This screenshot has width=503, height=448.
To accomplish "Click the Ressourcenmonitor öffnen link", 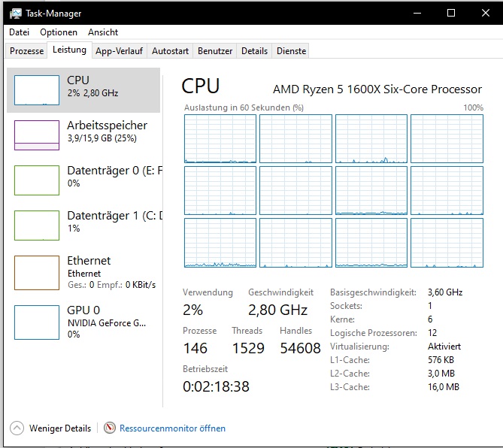I will pos(172,428).
